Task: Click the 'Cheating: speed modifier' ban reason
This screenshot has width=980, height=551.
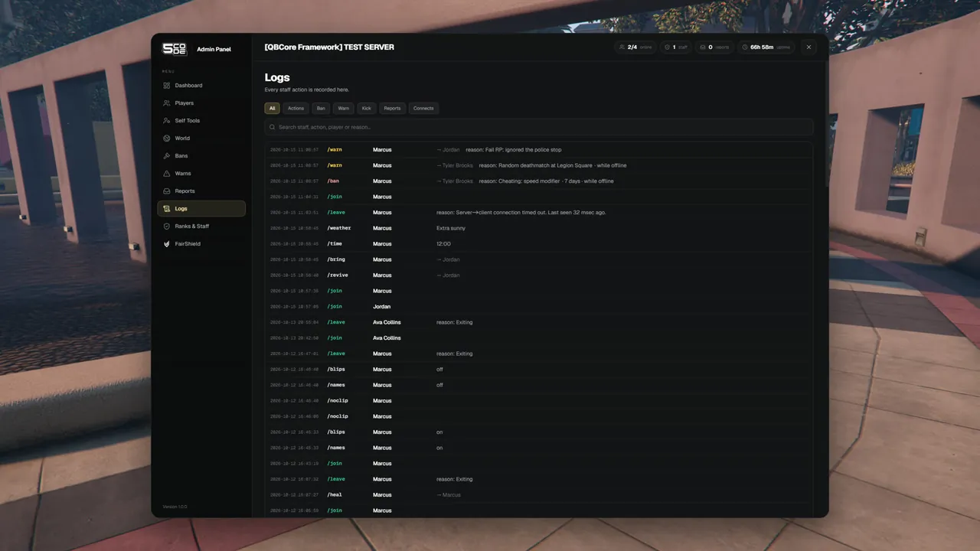Action: point(546,181)
